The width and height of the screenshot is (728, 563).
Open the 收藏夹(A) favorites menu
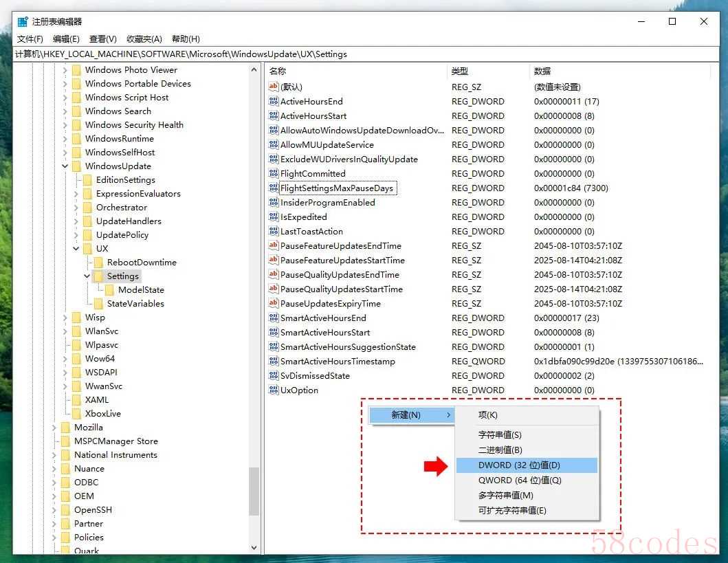click(x=144, y=39)
